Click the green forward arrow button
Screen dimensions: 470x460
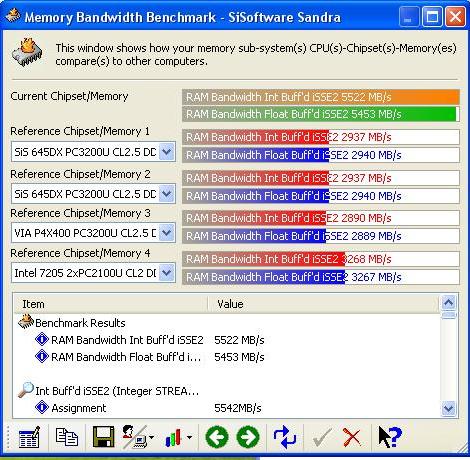[248, 437]
